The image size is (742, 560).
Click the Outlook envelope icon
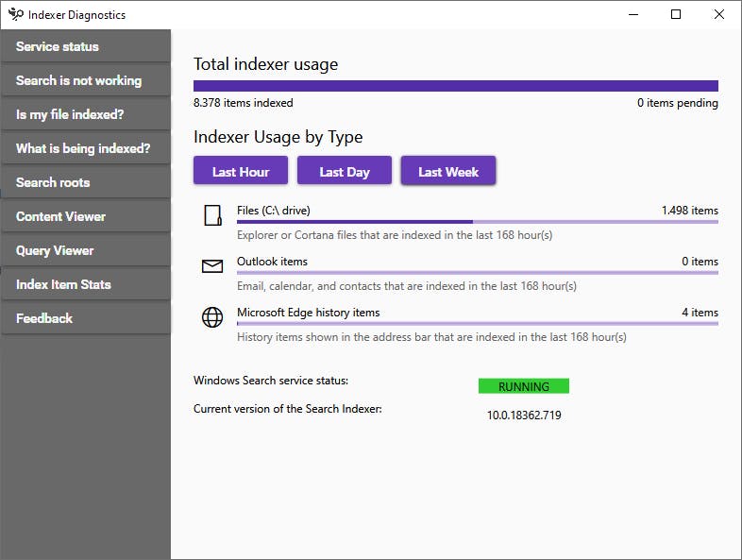(212, 266)
